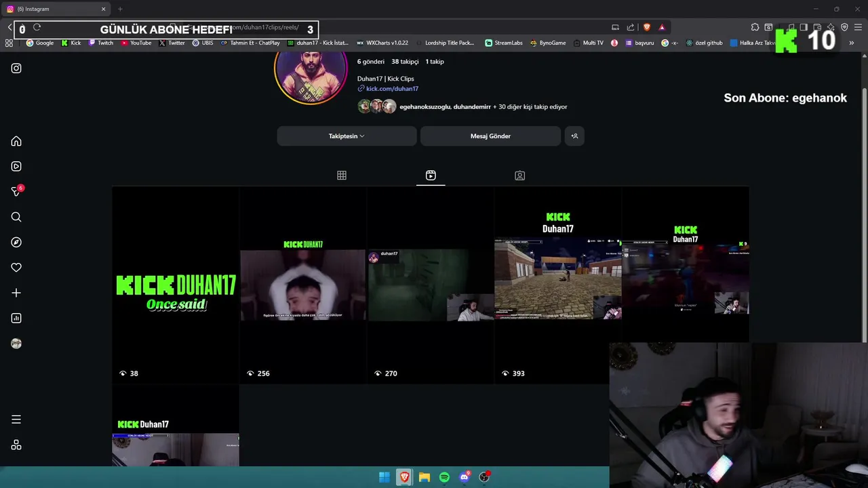Open the Dashboard chart icon in sidebar

coord(16,318)
